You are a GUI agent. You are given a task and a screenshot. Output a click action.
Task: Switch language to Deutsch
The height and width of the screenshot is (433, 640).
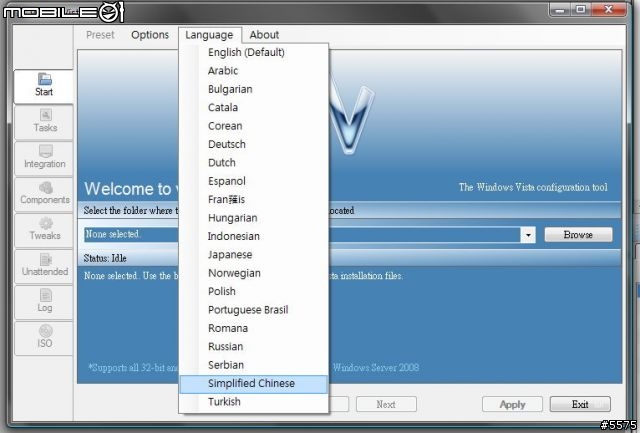[253, 144]
